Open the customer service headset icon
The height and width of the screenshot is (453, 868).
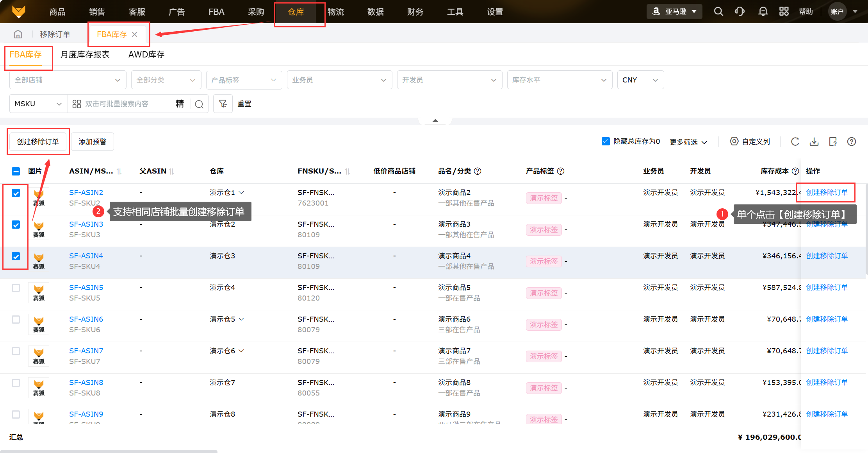tap(740, 12)
